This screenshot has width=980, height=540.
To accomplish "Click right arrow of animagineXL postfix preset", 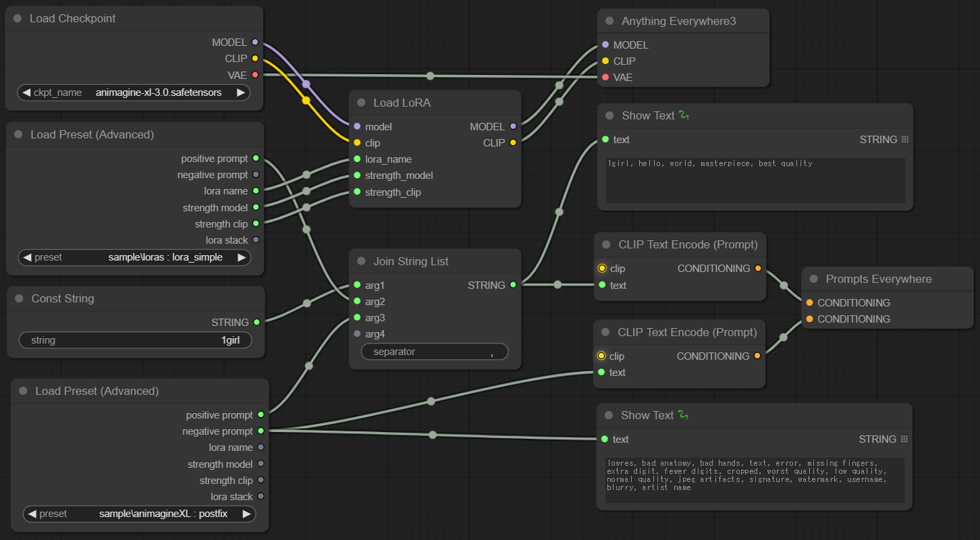I will [x=246, y=514].
